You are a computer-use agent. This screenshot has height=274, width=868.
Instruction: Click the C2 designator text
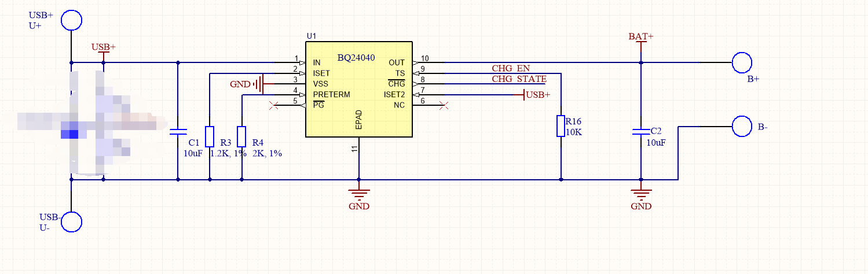[655, 131]
